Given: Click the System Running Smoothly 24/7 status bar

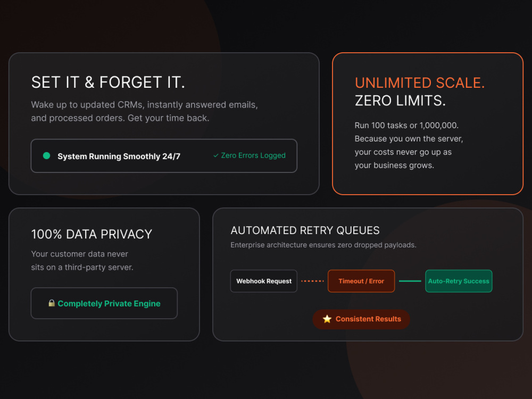Looking at the screenshot, I should click(164, 156).
